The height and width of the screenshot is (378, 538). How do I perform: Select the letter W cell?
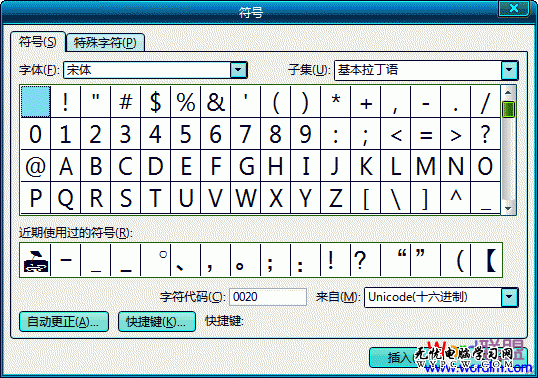(246, 198)
